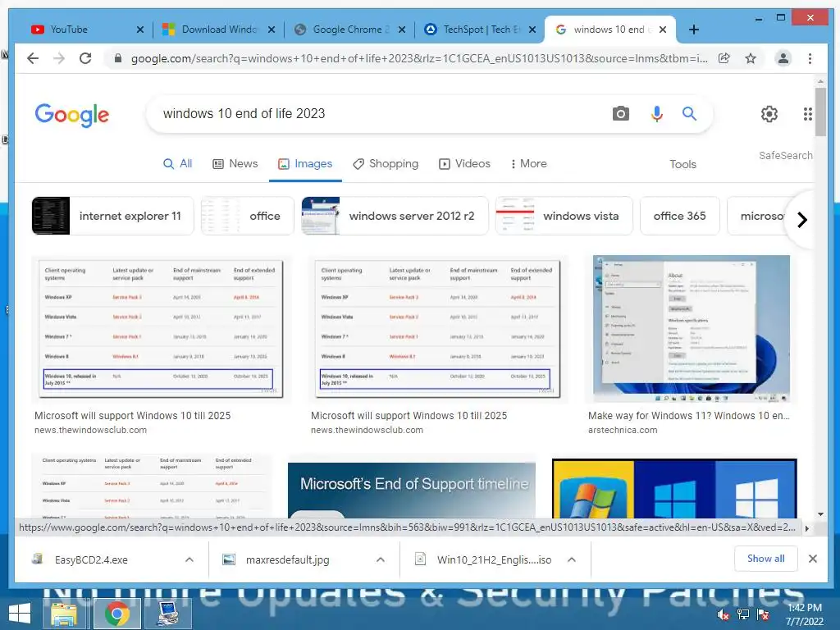Select the Shopping search category
This screenshot has height=630, width=840.
[386, 164]
